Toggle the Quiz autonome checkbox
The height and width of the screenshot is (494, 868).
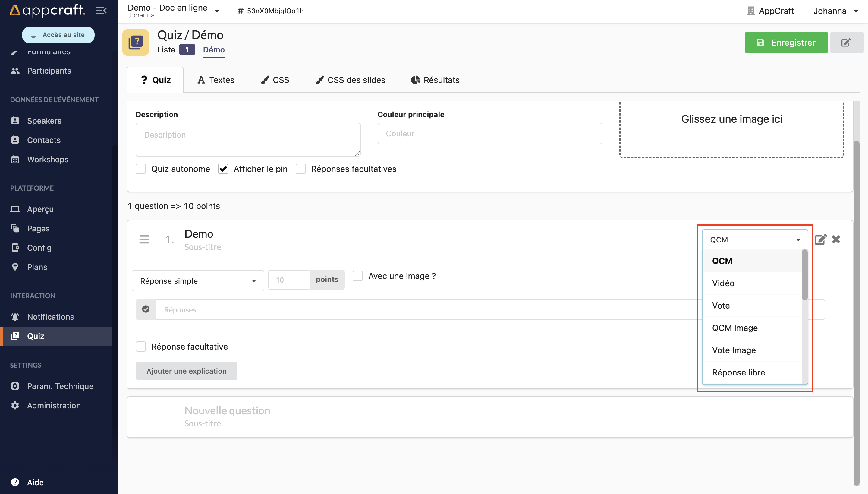pos(141,169)
